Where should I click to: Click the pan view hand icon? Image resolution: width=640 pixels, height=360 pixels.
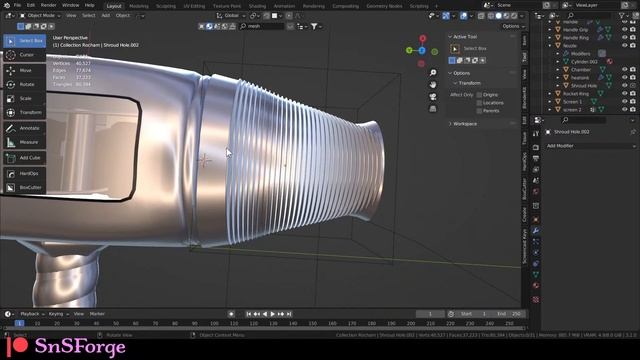point(433,85)
